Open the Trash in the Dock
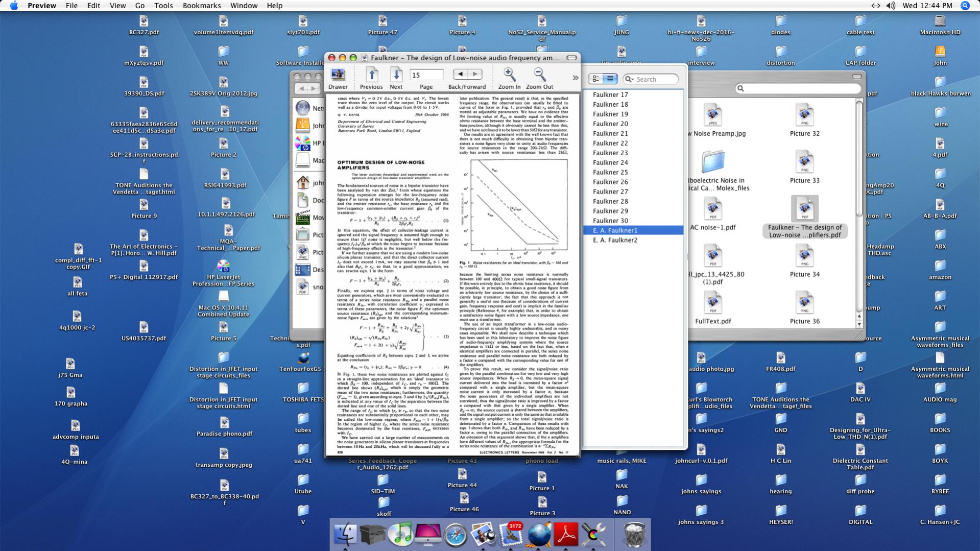The image size is (980, 551). click(634, 534)
